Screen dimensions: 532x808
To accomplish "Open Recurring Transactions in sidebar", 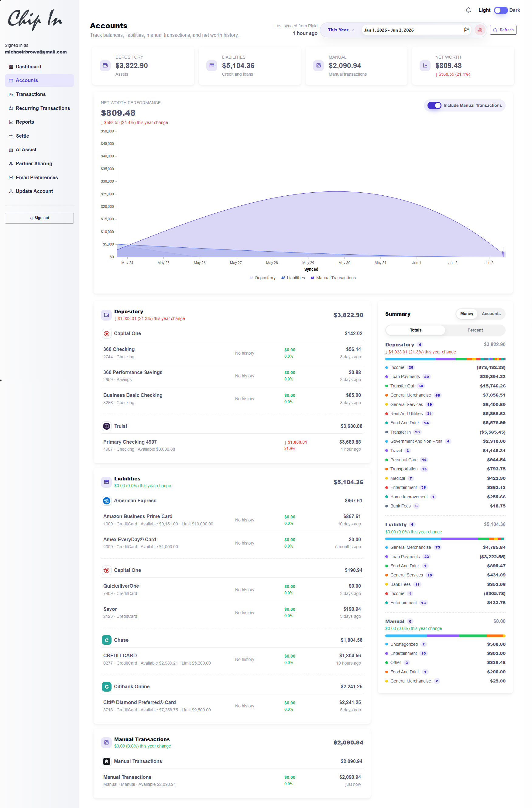I will point(39,108).
